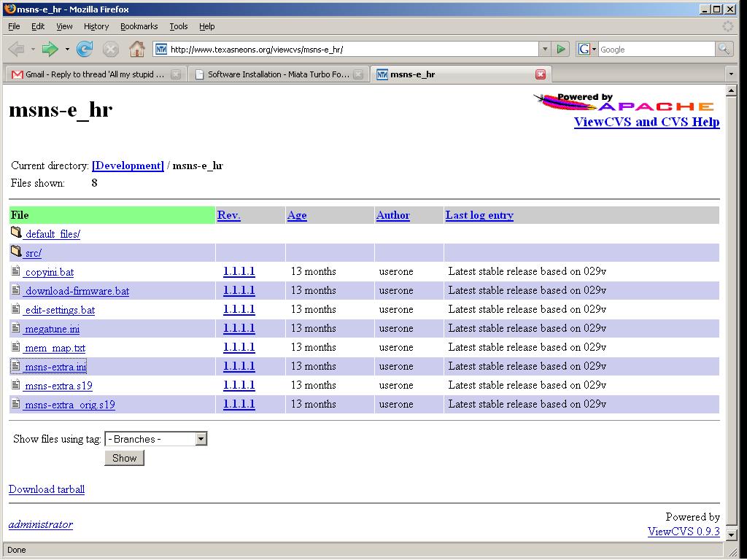Image resolution: width=747 pixels, height=560 pixels.
Task: Click inside the Google search field
Action: tap(655, 49)
